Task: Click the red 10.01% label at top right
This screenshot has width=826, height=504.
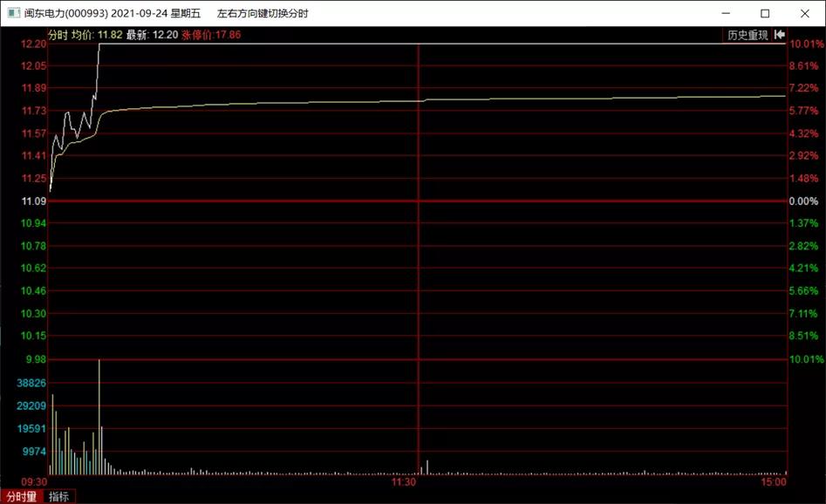Action: [x=806, y=44]
